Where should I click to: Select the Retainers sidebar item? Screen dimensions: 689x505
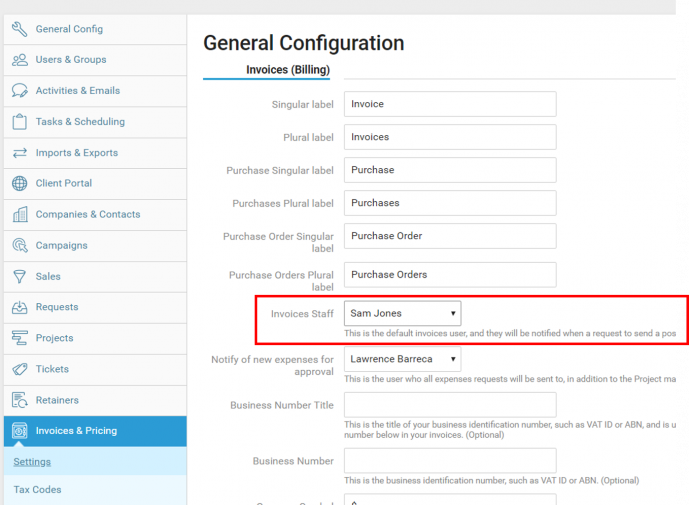(x=57, y=400)
